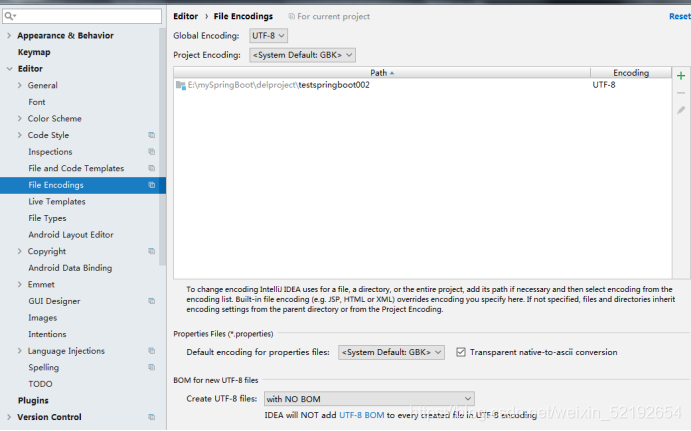Open Live Templates settings
This screenshot has width=691, height=431.
57,202
